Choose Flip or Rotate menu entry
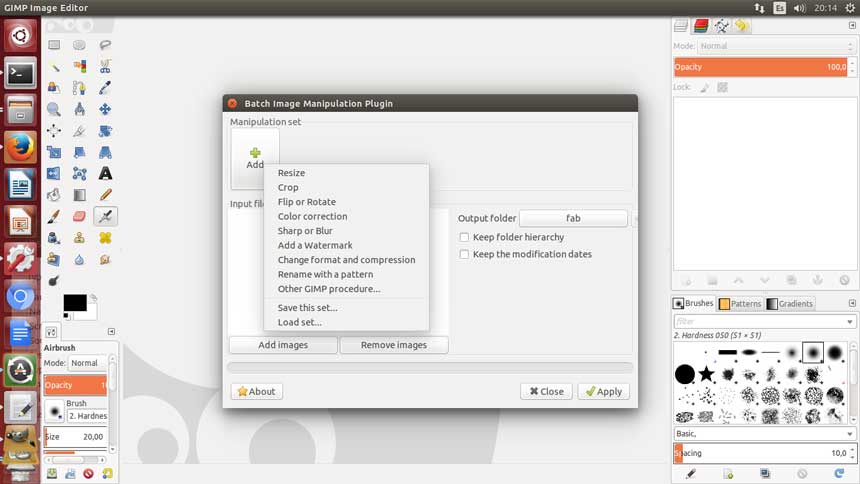860x484 pixels. click(307, 202)
